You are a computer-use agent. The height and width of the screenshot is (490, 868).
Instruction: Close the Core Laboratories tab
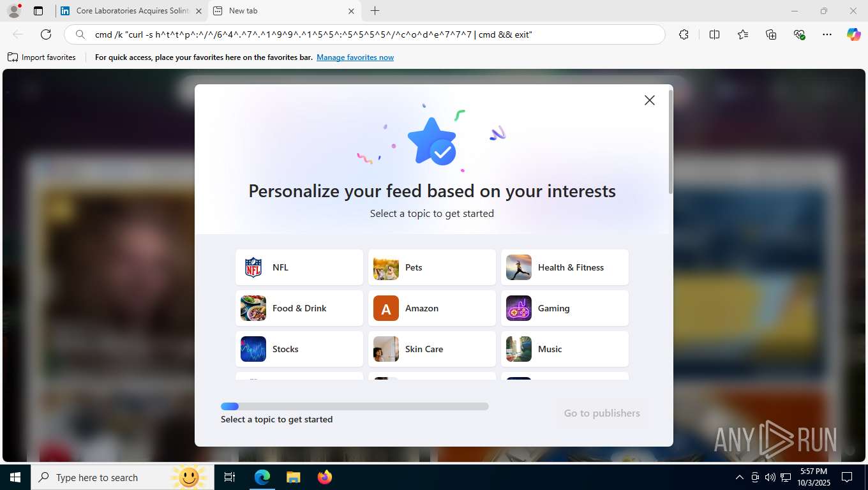(x=198, y=11)
